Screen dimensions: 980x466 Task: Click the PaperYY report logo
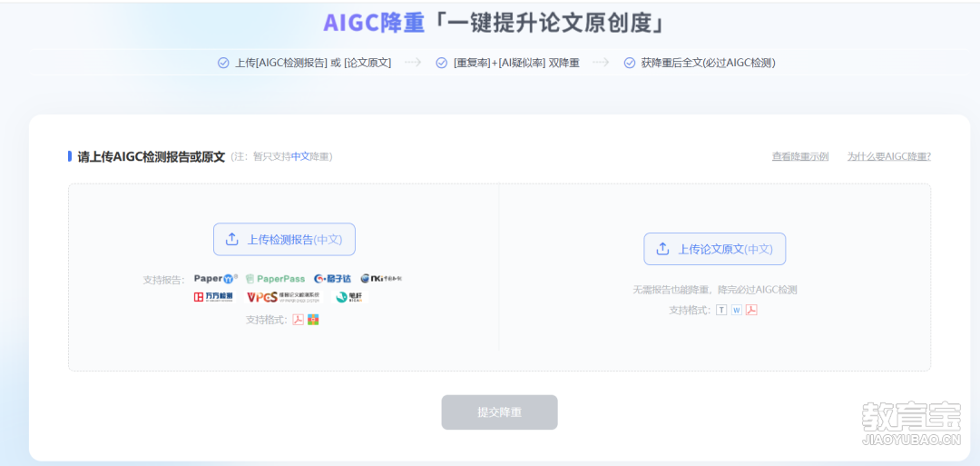pos(216,278)
